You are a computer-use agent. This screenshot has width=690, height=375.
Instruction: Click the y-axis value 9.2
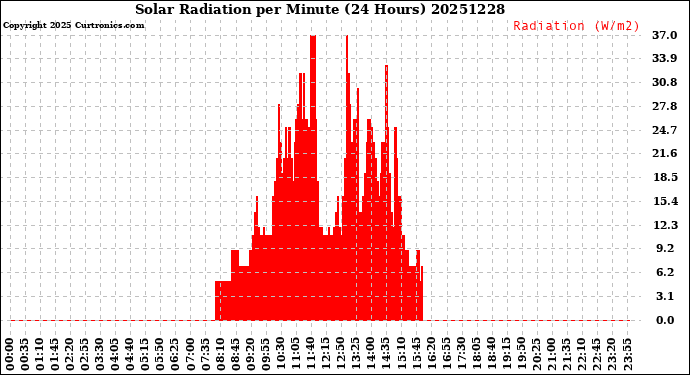click(x=665, y=248)
